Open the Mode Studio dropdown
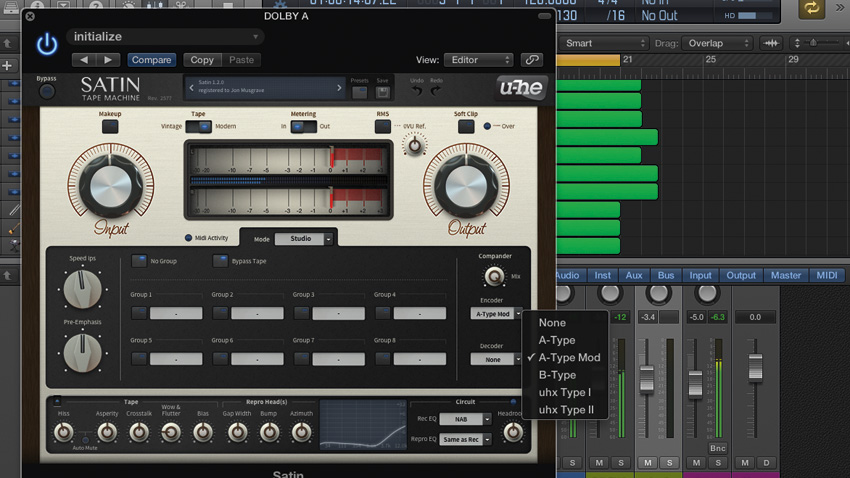Screen dimensions: 850x478 304,238
